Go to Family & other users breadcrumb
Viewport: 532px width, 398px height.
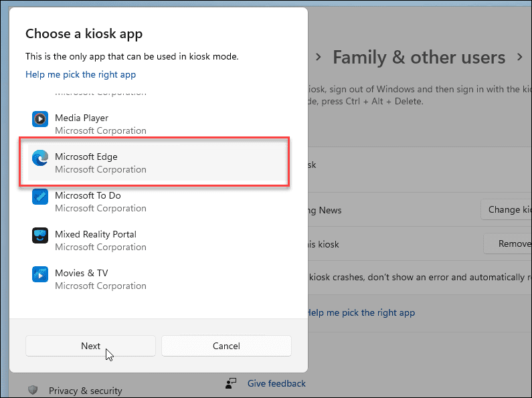[419, 58]
